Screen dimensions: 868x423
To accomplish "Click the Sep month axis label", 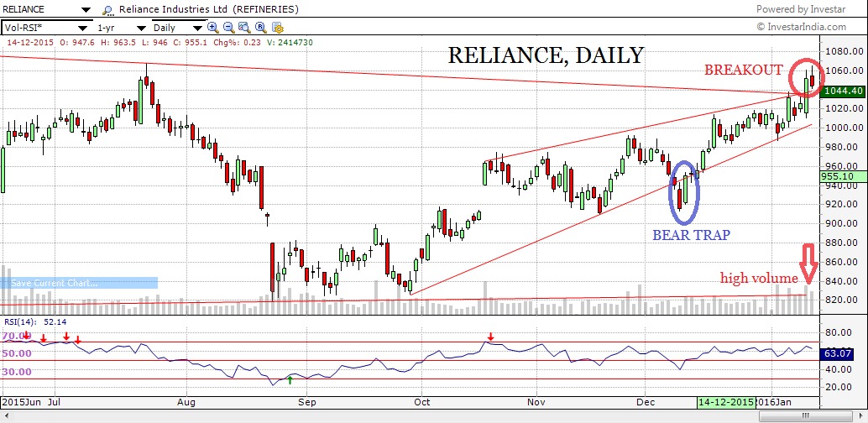I will tap(306, 401).
